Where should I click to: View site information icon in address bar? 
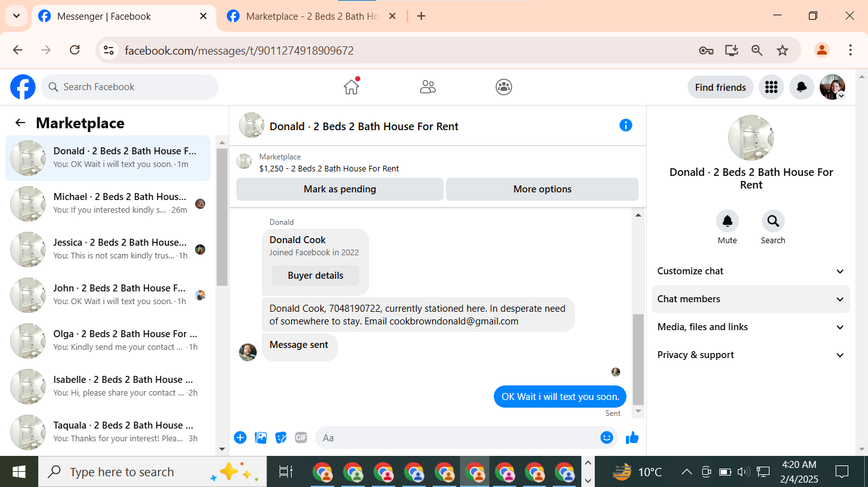(109, 50)
